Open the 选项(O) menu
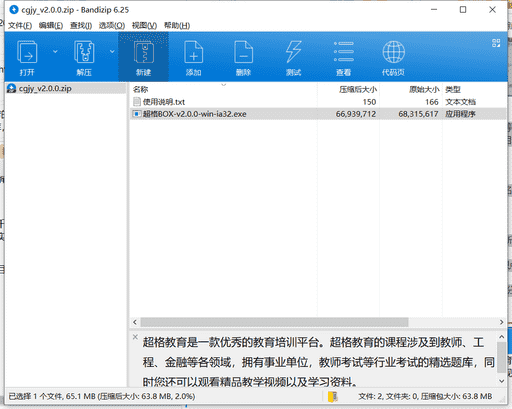 pos(112,26)
